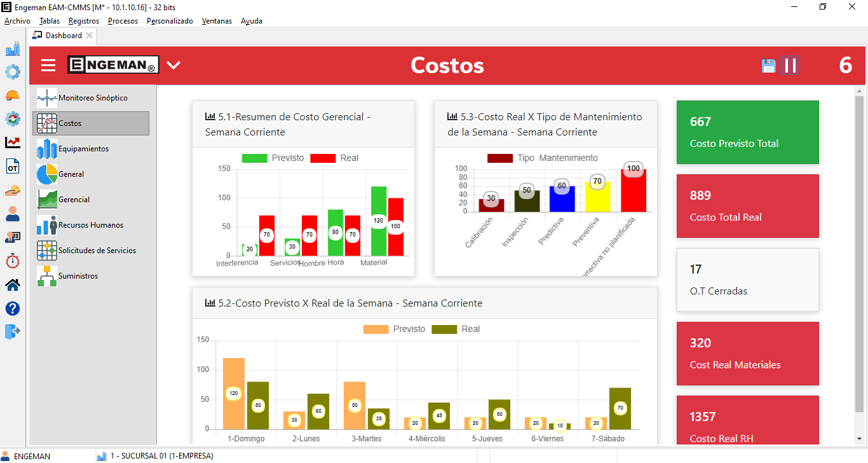This screenshot has width=868, height=463.
Task: Click the hard hat icon in left toolbar
Action: point(13,95)
